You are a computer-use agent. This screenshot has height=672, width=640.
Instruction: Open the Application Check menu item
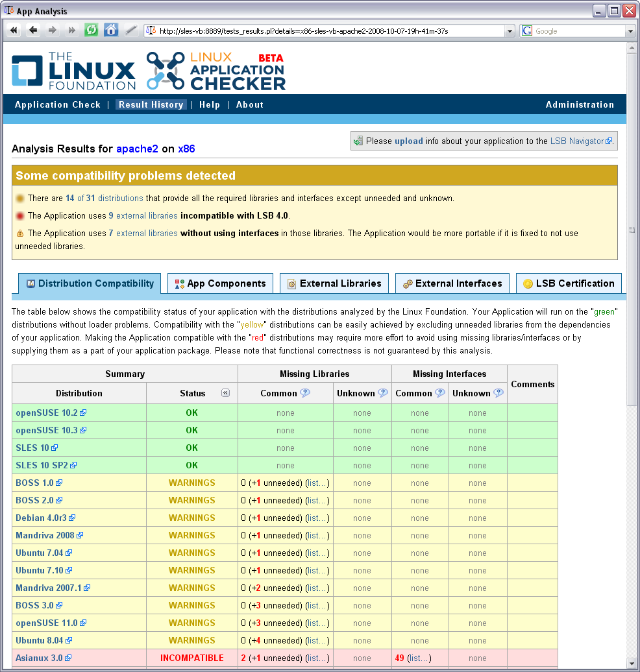click(58, 104)
